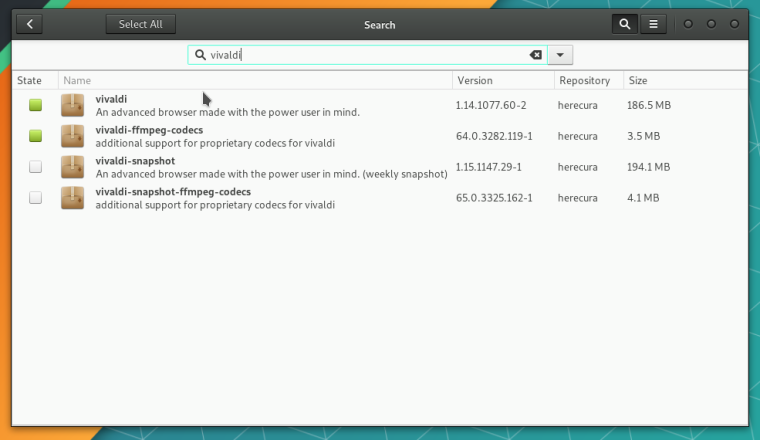Sort by Size column header

pyautogui.click(x=686, y=80)
